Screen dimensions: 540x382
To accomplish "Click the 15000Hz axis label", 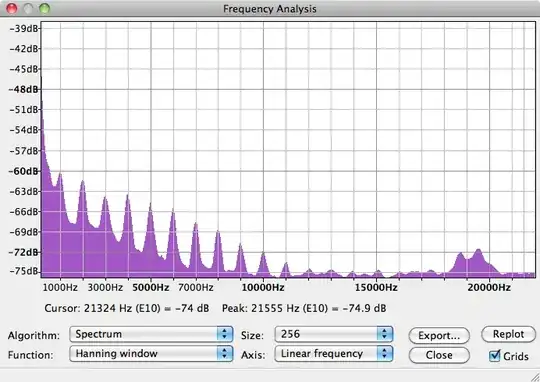I will click(376, 287).
